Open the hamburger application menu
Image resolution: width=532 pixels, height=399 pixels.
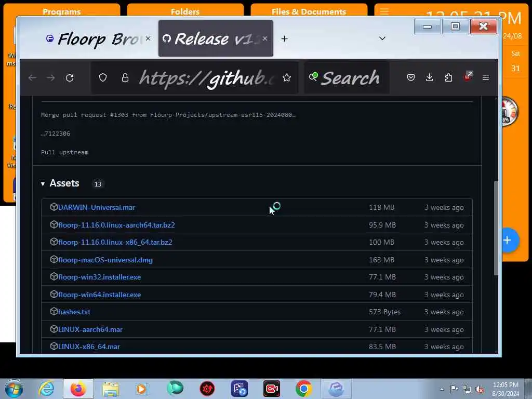click(x=486, y=78)
